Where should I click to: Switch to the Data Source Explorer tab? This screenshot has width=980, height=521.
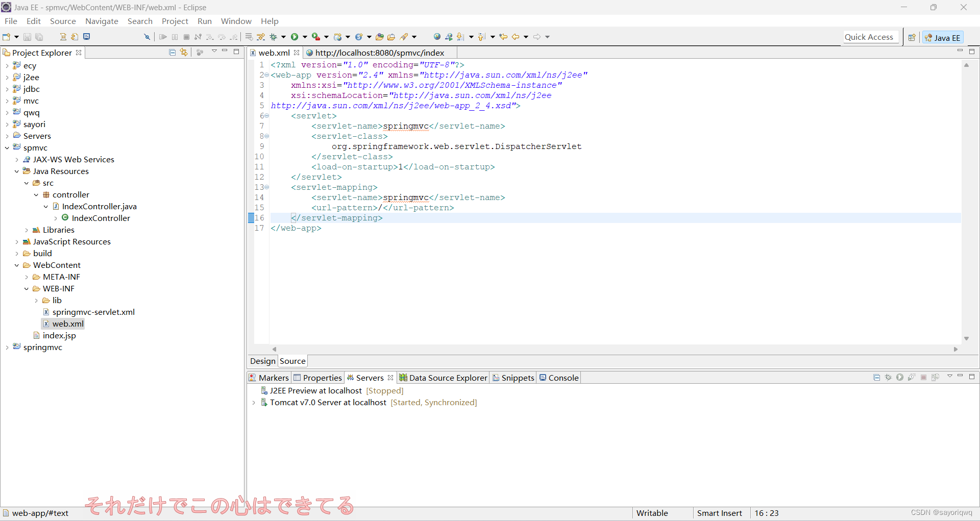(x=443, y=378)
